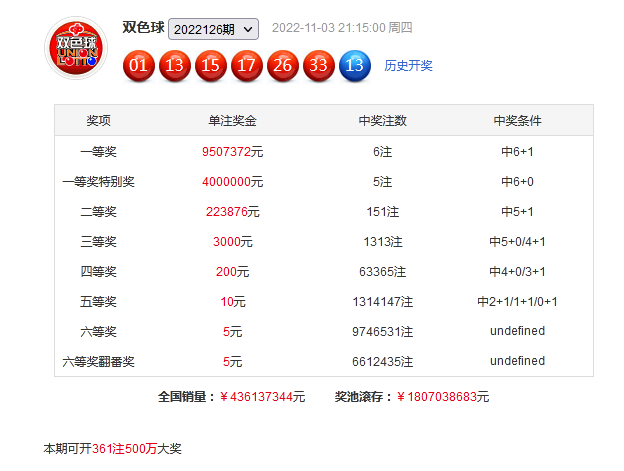Click the red ball numbered 01
624x471 pixels.
coord(138,66)
